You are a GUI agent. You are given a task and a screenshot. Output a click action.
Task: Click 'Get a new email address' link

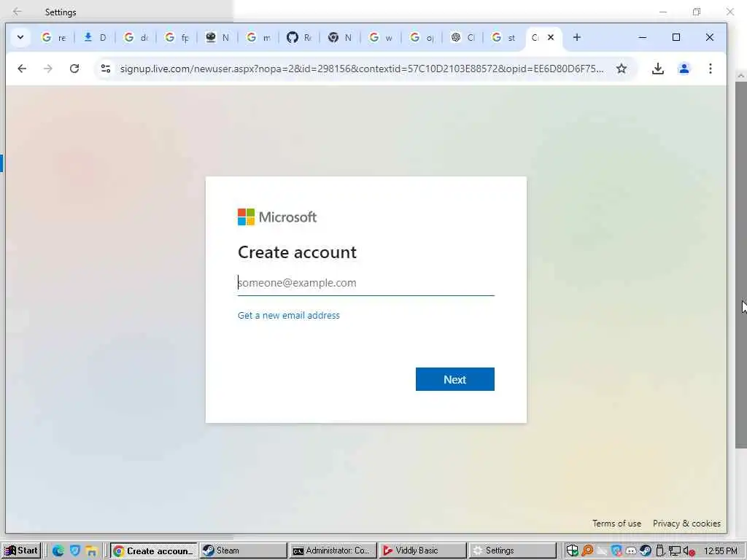click(289, 315)
